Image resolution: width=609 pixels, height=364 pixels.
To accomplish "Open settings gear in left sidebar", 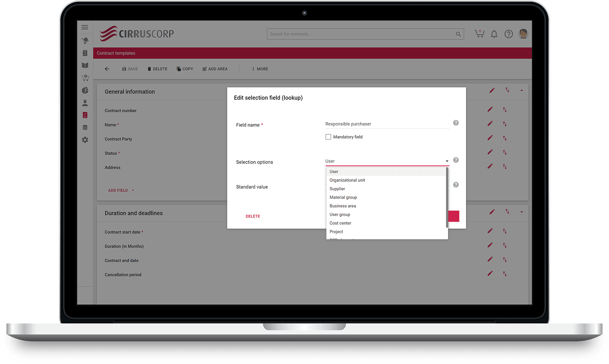I will pos(85,140).
